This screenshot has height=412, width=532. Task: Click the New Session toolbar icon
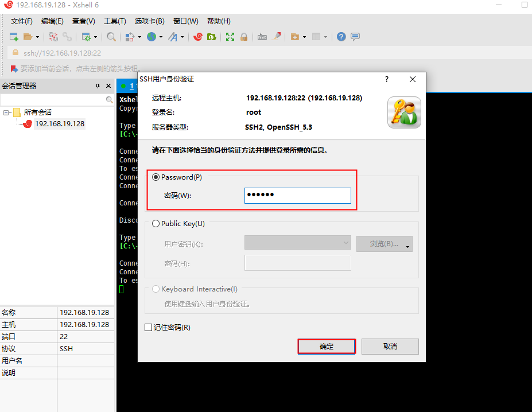click(14, 37)
